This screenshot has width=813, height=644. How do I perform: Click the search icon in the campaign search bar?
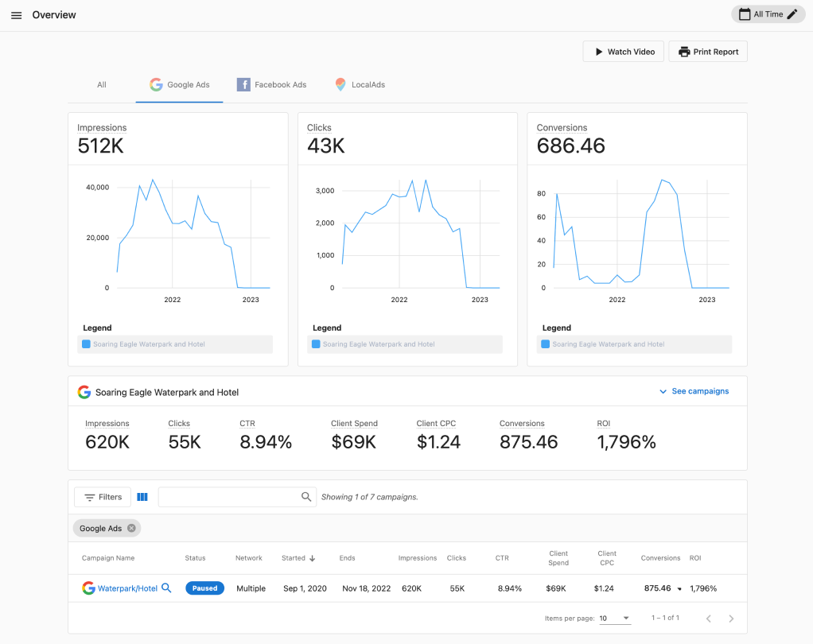[305, 496]
